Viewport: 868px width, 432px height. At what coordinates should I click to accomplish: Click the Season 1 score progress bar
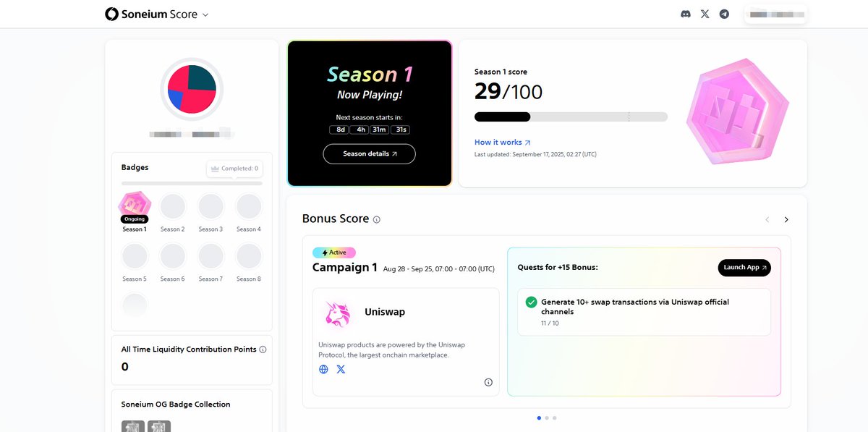(x=571, y=117)
